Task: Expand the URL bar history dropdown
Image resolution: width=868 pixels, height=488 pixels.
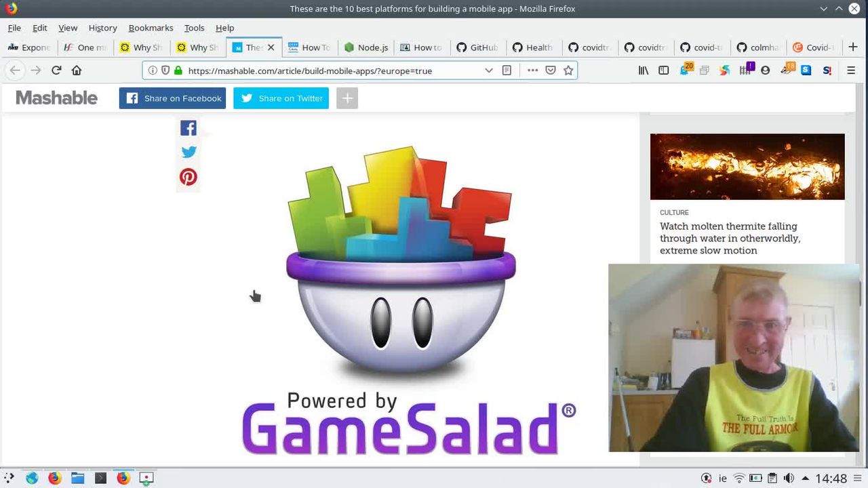Action: [488, 70]
